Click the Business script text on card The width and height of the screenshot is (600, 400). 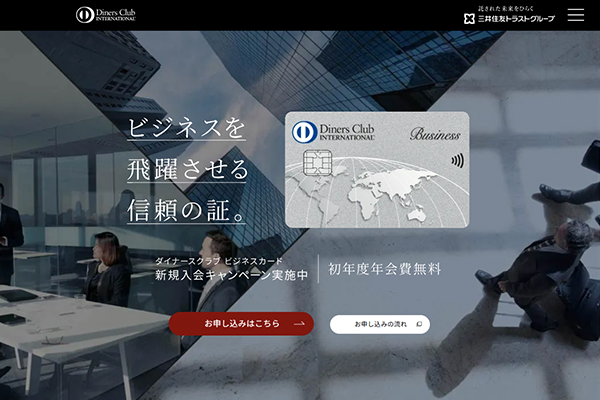tap(435, 134)
